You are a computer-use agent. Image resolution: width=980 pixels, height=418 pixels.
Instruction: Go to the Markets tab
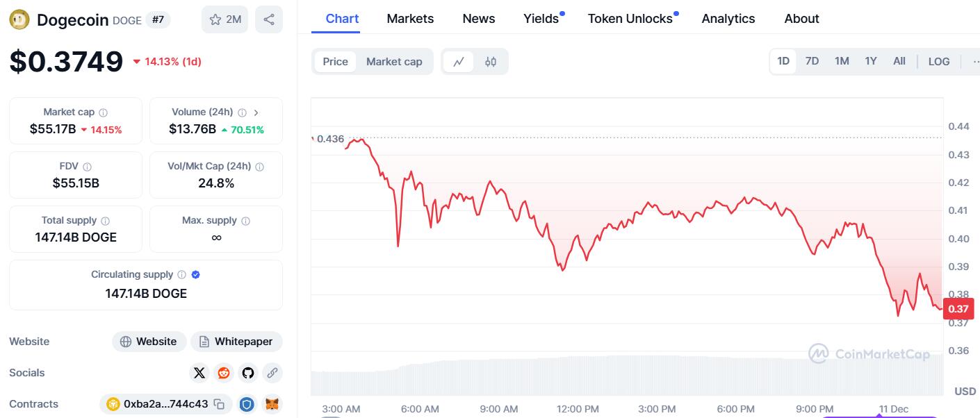pyautogui.click(x=410, y=19)
